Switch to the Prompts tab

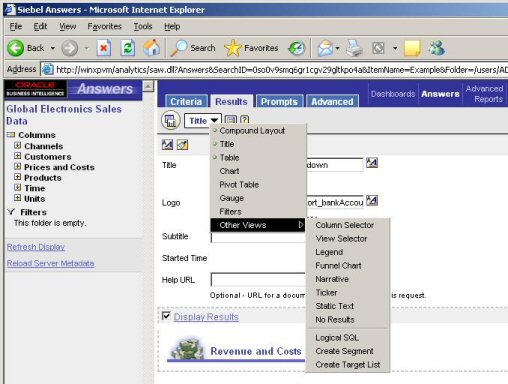click(279, 101)
